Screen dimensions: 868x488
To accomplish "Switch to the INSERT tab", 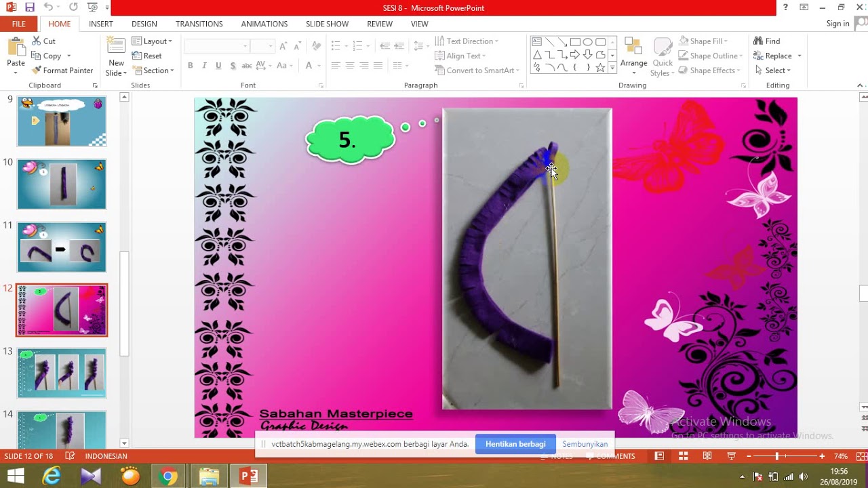I will tap(101, 24).
